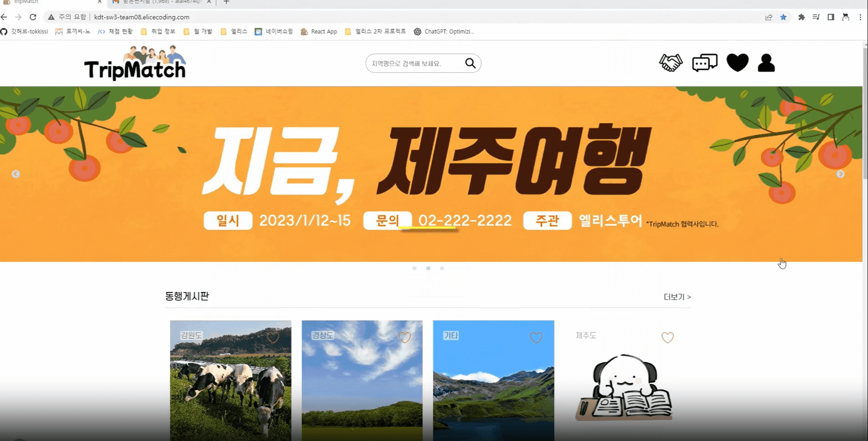Toggle heart on the 제주도 card

667,337
